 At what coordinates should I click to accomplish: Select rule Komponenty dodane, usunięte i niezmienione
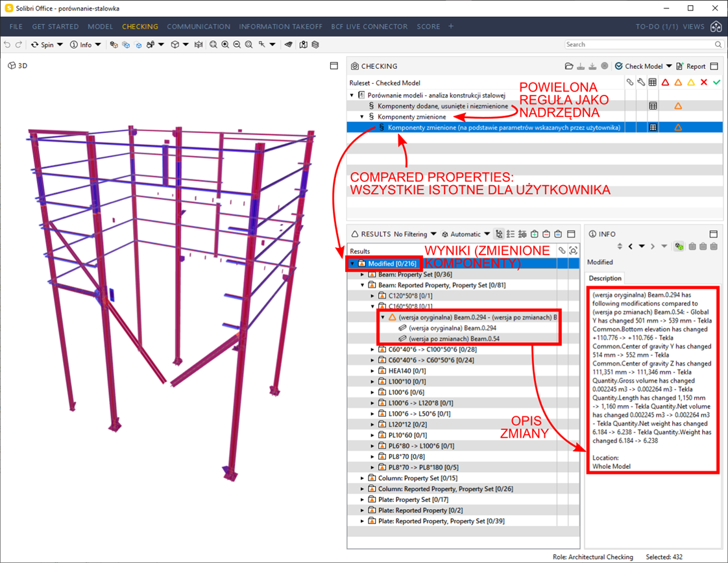tap(443, 106)
